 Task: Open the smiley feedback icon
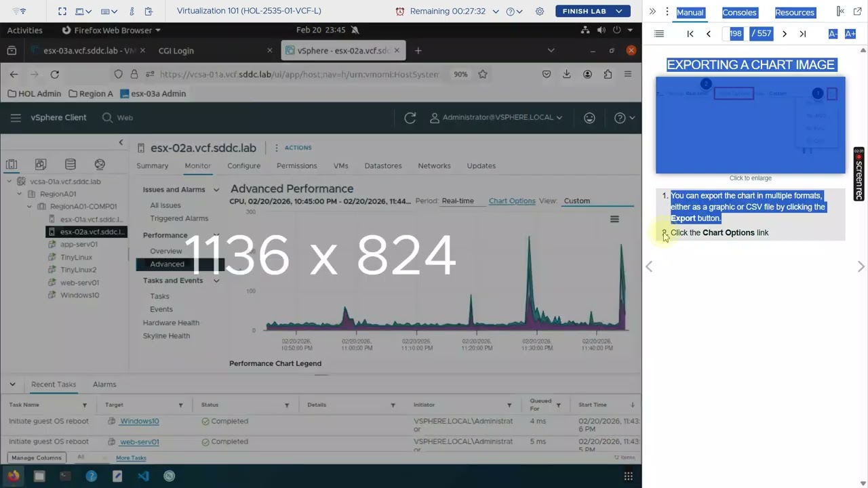[x=589, y=118]
